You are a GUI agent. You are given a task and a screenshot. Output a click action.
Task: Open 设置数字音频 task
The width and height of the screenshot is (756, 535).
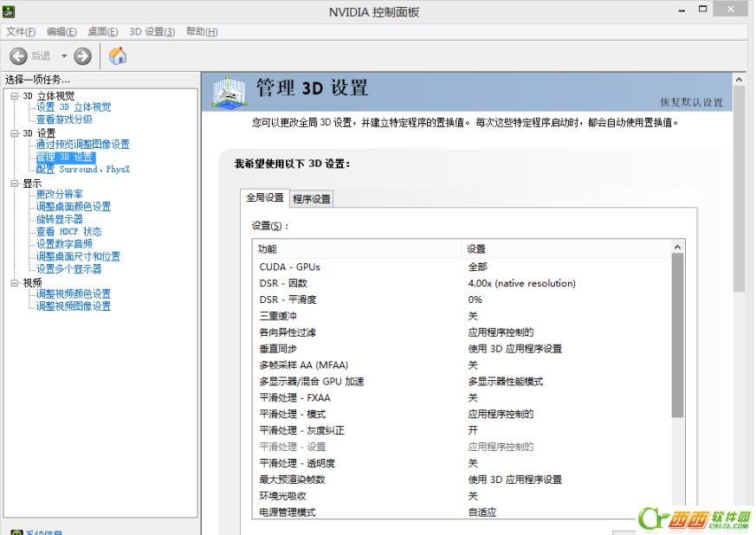coord(64,244)
